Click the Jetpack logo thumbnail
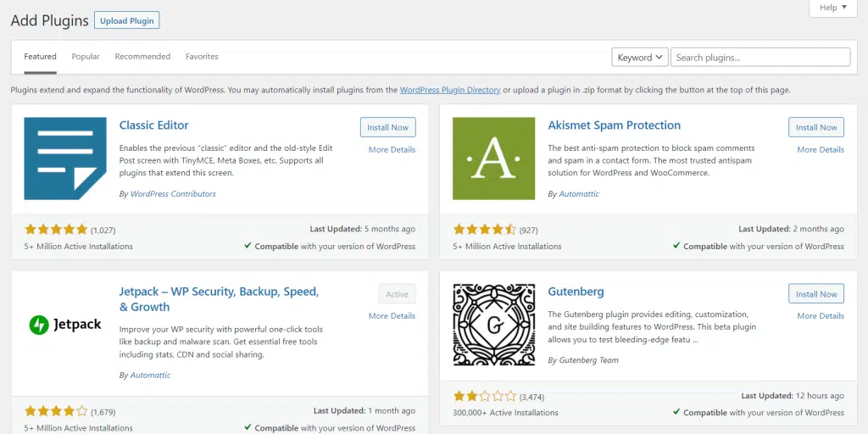 coord(65,325)
